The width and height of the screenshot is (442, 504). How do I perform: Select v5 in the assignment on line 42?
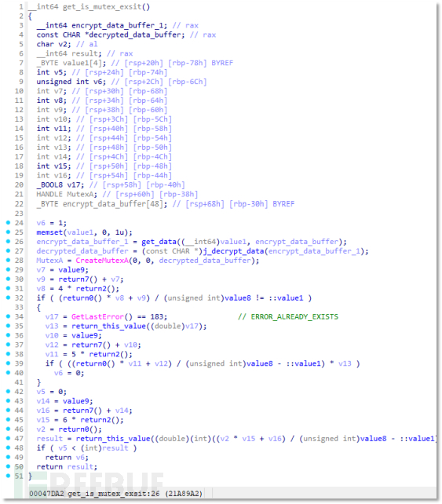click(x=41, y=392)
